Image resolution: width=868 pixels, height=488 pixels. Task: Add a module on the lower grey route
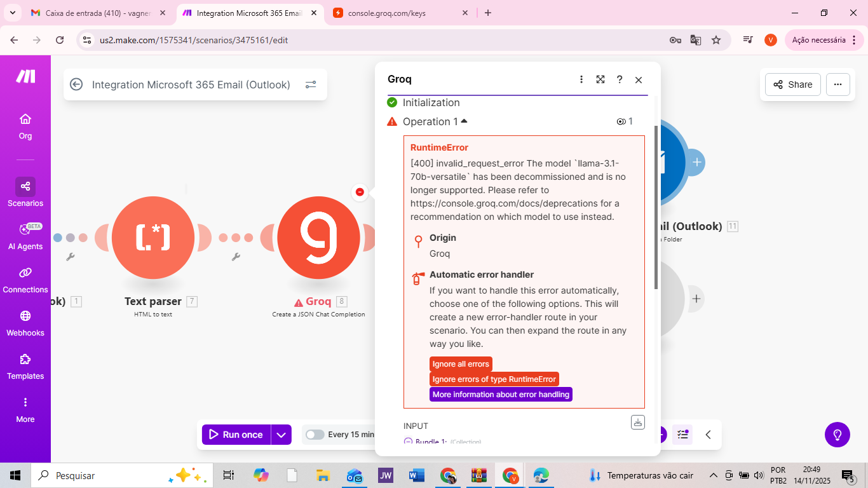tap(697, 298)
